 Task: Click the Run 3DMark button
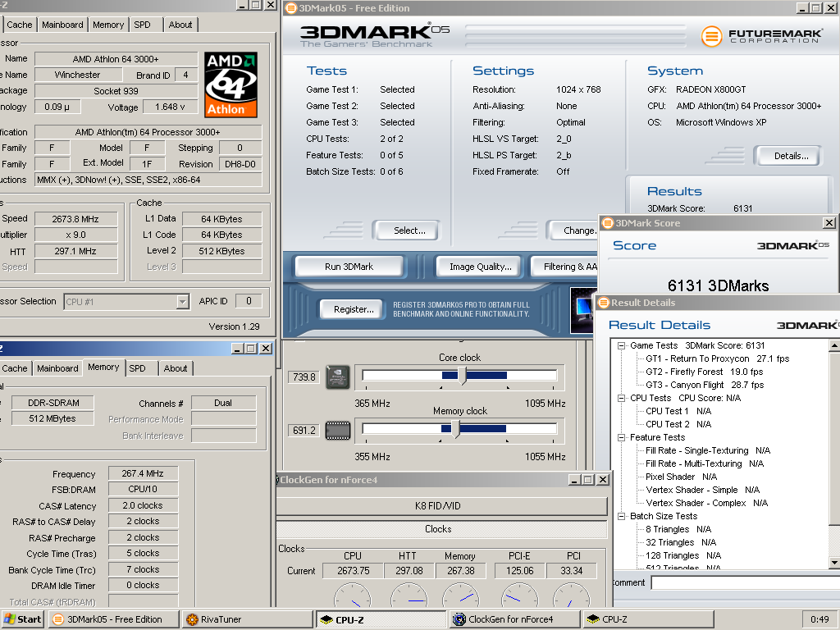click(349, 267)
